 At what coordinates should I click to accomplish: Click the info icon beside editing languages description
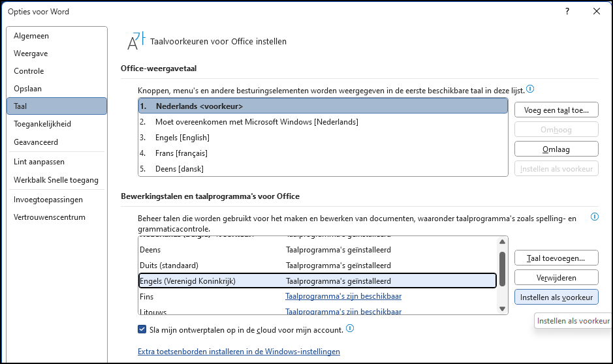click(594, 217)
